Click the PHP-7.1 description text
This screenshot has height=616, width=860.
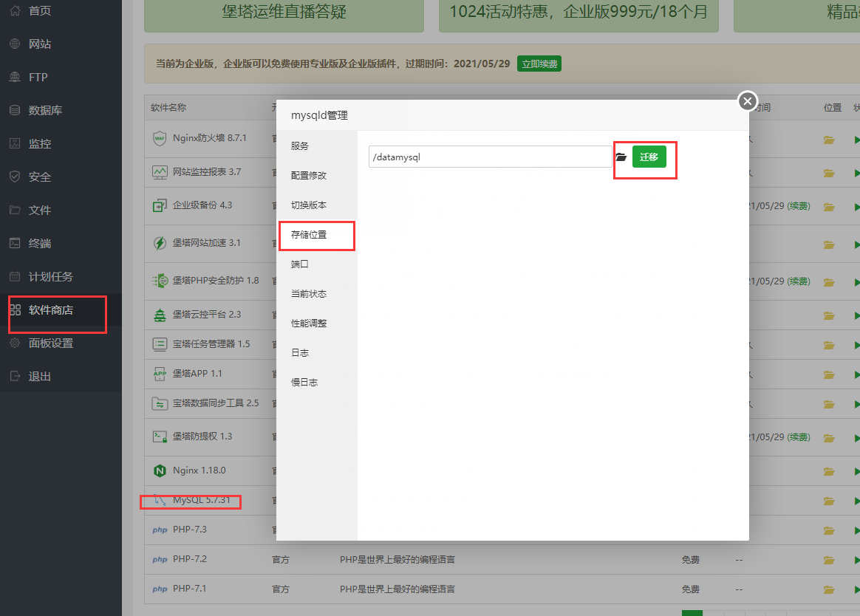[x=397, y=589]
